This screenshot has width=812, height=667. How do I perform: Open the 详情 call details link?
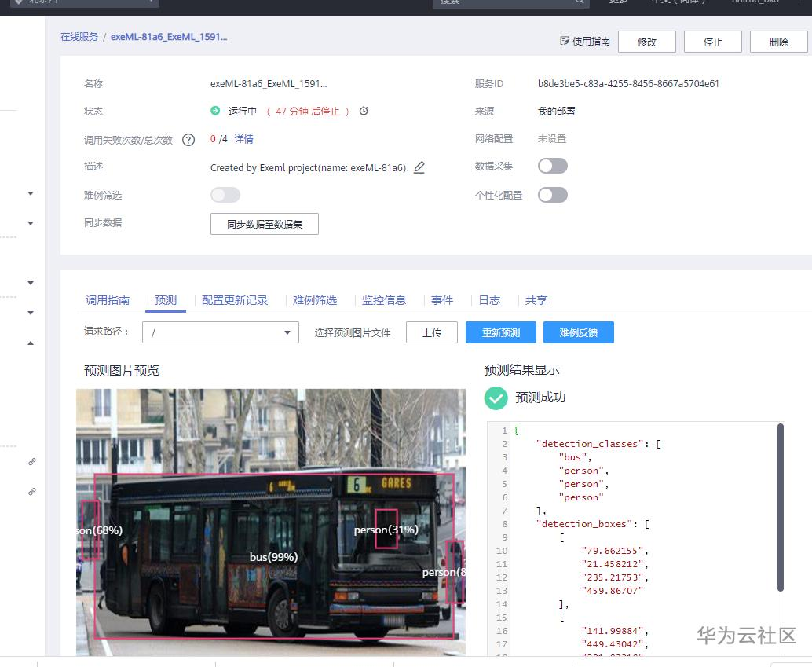(243, 139)
